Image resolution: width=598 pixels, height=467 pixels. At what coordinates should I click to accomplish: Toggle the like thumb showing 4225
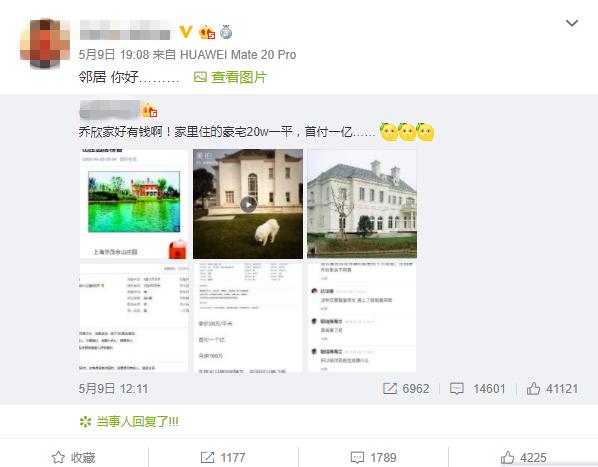(x=523, y=457)
